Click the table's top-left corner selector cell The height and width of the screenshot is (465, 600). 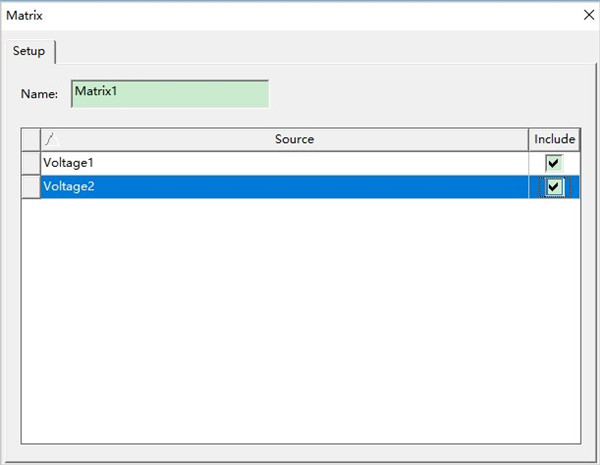[x=30, y=140]
